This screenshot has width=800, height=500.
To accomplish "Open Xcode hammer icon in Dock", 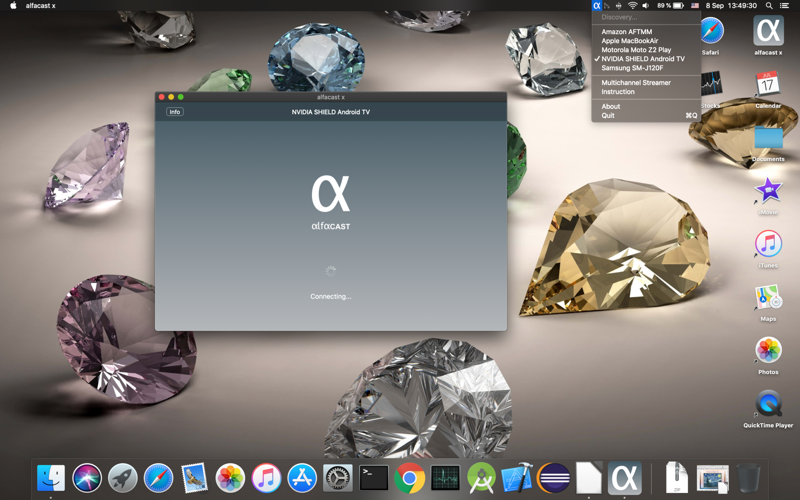I will [517, 478].
